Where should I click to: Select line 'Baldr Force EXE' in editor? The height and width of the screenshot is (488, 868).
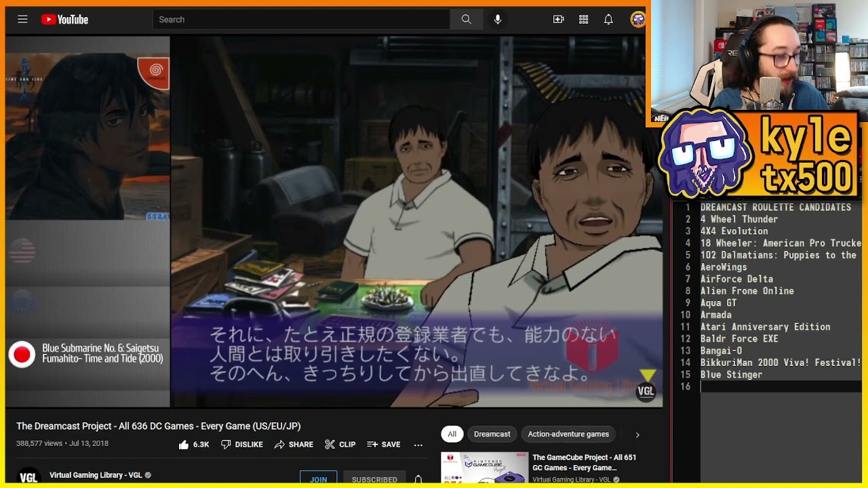tap(739, 339)
